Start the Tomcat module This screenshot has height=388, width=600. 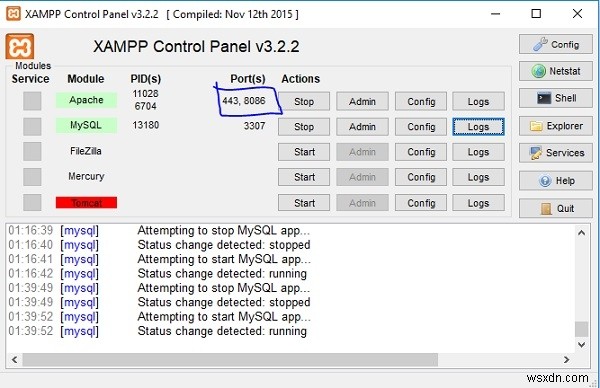pos(304,203)
